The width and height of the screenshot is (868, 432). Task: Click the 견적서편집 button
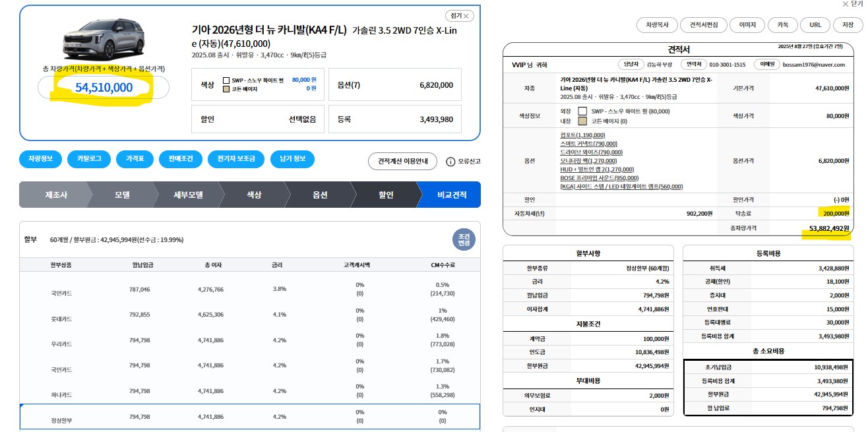coord(703,25)
